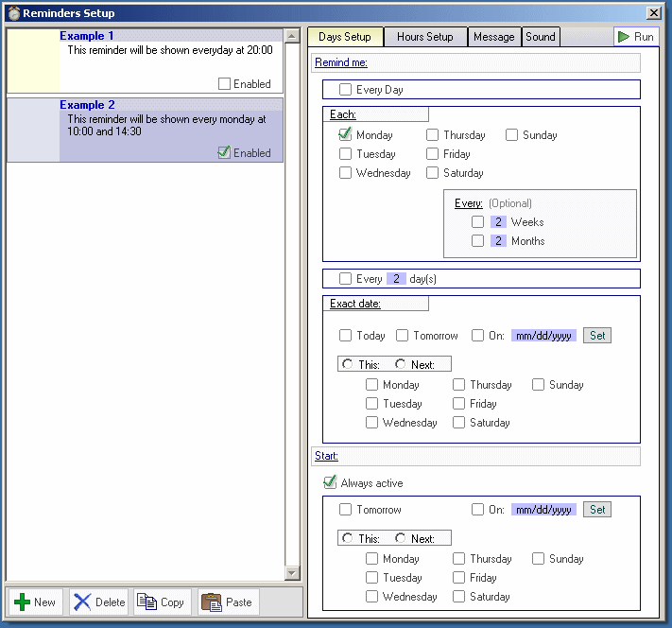Viewport: 672px width, 628px height.
Task: Click Set button in Exact date section
Action: (597, 336)
